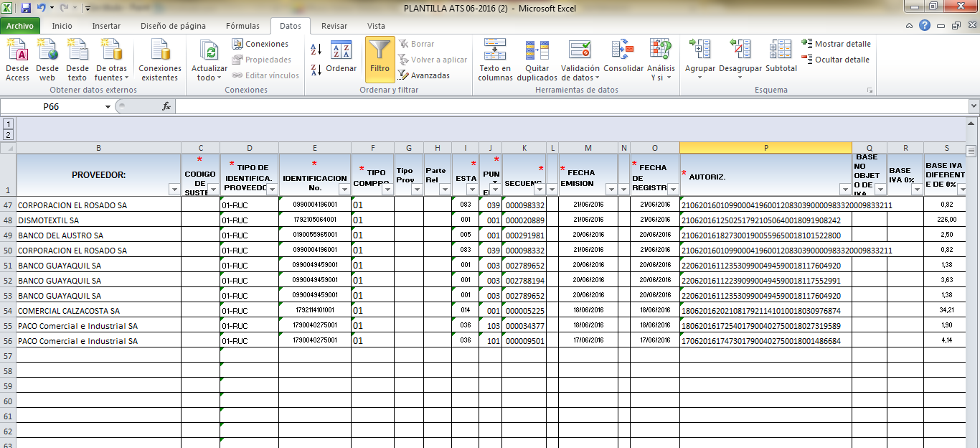Click into the formula bar
The image size is (980, 448).
tap(572, 106)
